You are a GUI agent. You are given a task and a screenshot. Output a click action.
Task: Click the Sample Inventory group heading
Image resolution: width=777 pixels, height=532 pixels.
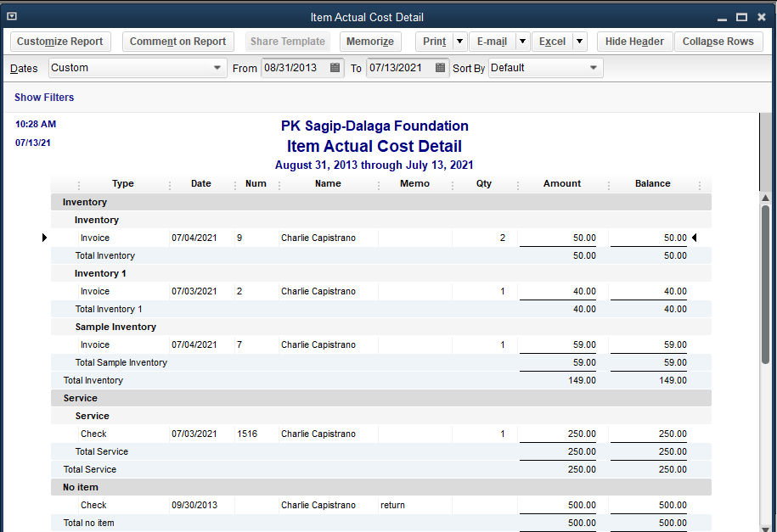click(x=115, y=327)
